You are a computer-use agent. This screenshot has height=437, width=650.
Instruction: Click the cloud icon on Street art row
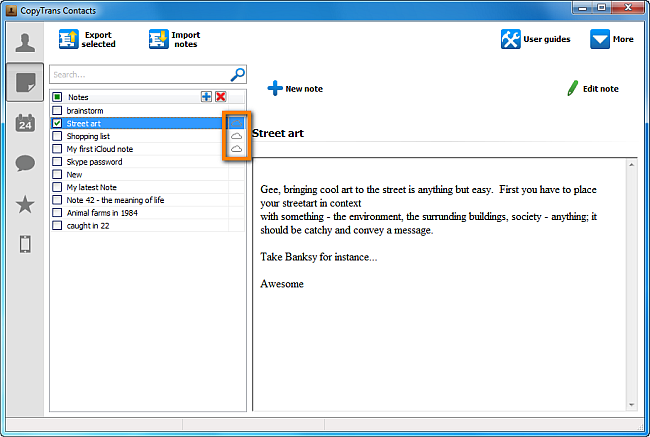coord(236,123)
